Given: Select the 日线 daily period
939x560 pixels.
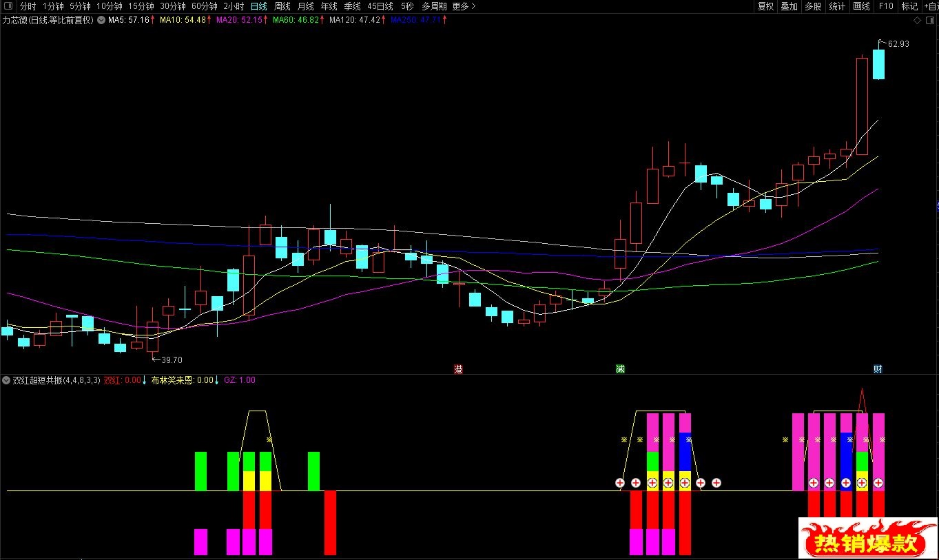Looking at the screenshot, I should (x=258, y=6).
